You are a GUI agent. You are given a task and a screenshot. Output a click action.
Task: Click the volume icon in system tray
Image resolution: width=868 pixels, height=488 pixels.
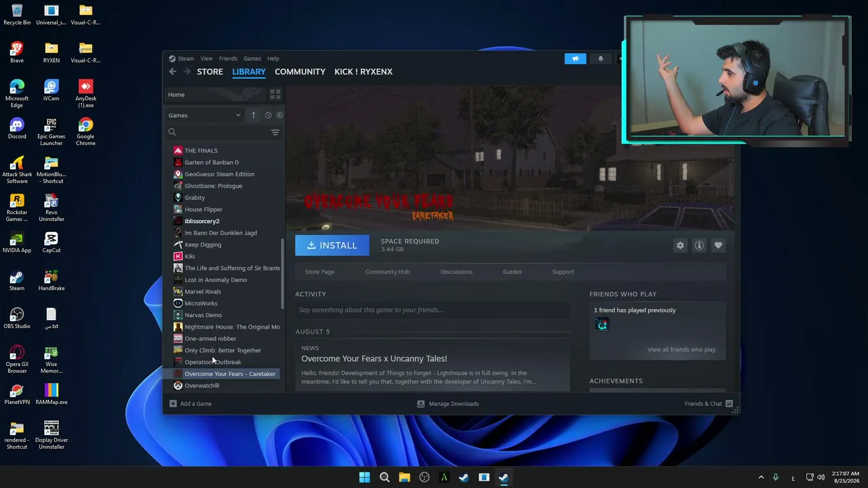tap(821, 477)
